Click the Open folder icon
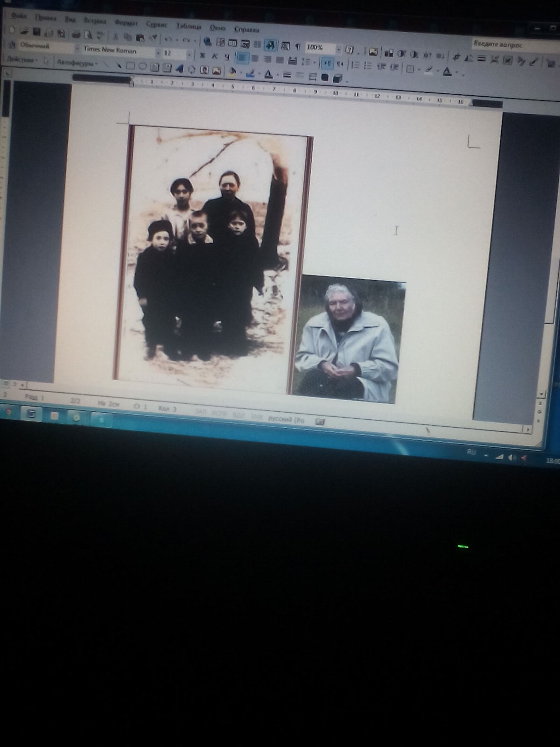Viewport: 560px width, 747px height. (x=24, y=31)
